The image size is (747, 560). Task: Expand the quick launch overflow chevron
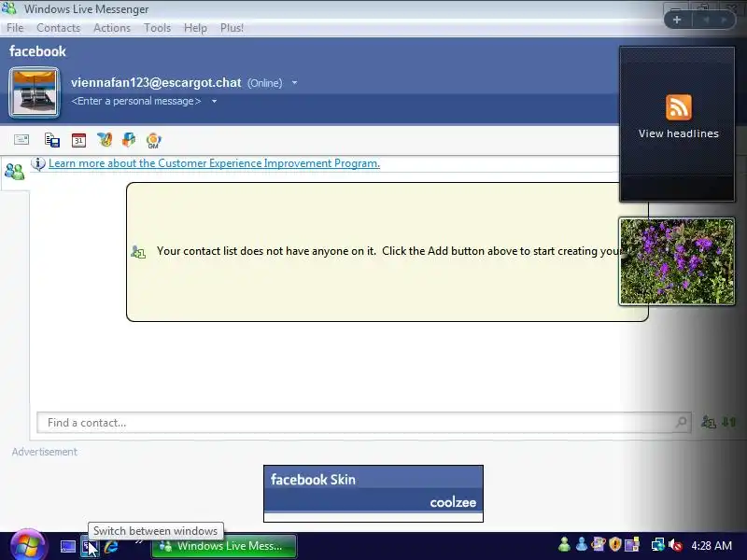(x=139, y=541)
